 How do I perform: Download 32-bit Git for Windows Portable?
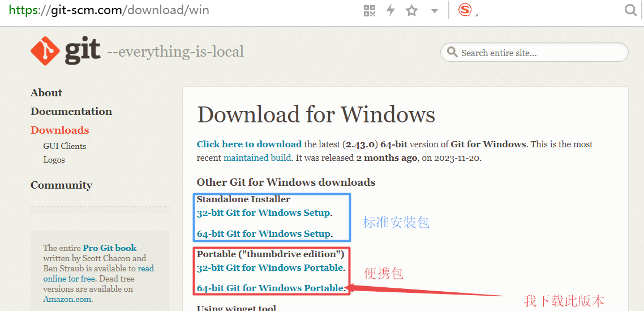point(270,268)
